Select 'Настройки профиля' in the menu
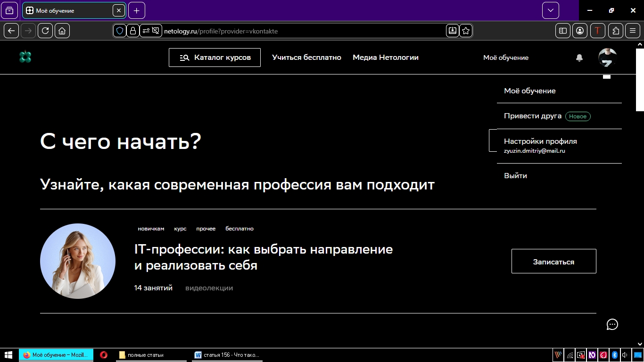This screenshot has height=362, width=644. (x=540, y=141)
